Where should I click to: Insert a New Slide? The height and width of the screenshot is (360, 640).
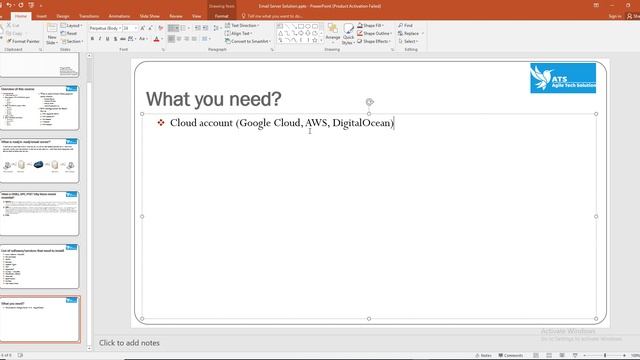pos(52,34)
